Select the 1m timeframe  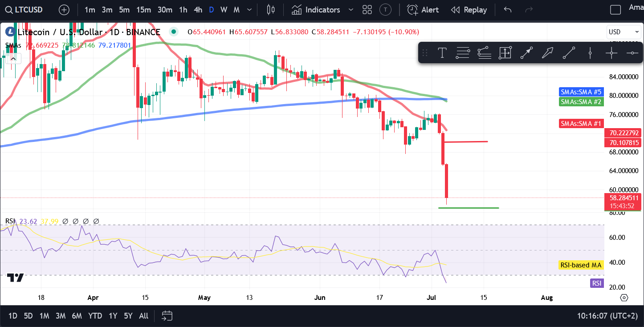click(90, 9)
